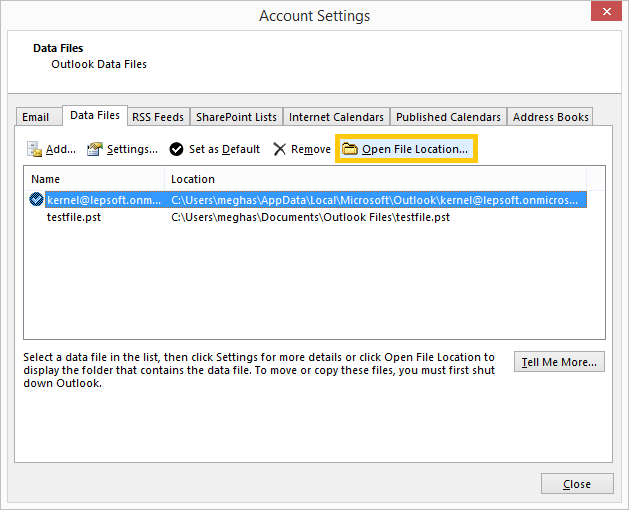This screenshot has width=629, height=510.
Task: Select the Data Files tab
Action: tap(95, 116)
